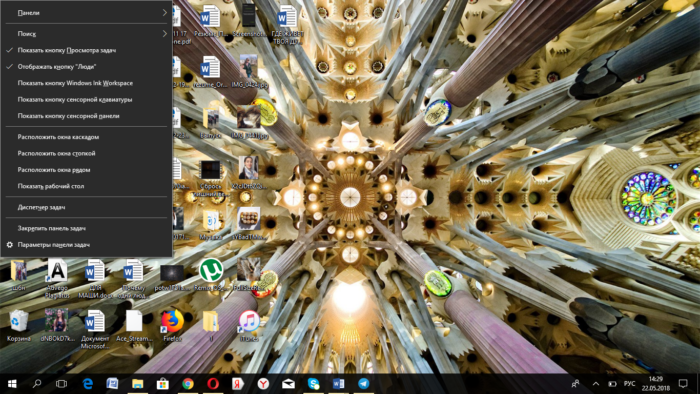Select the Screenshot desktop file

pos(249,21)
